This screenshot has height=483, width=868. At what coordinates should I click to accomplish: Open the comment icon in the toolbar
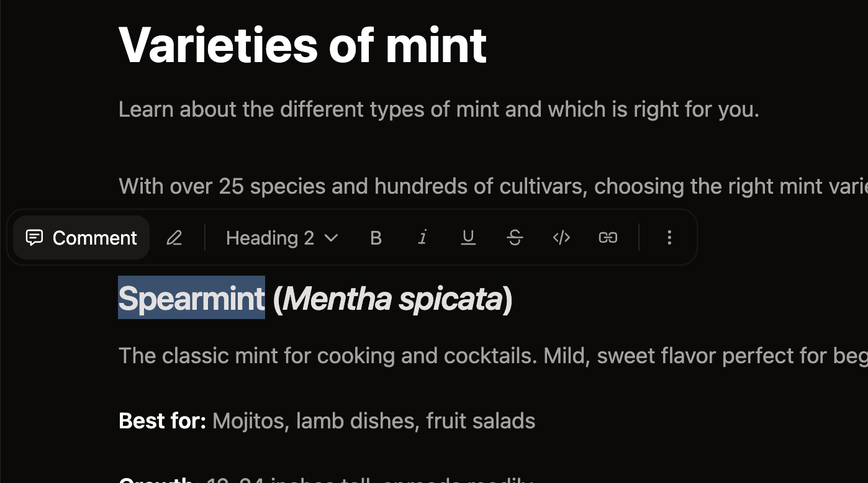(x=35, y=237)
